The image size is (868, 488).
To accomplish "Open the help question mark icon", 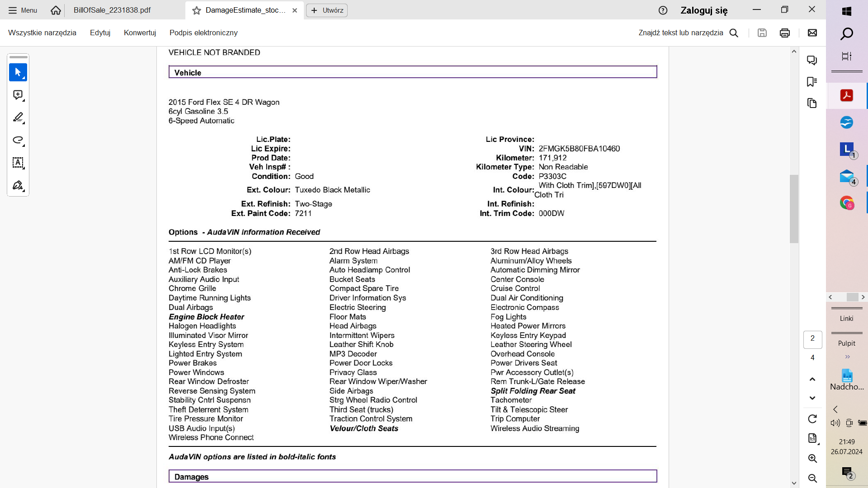I will point(663,10).
